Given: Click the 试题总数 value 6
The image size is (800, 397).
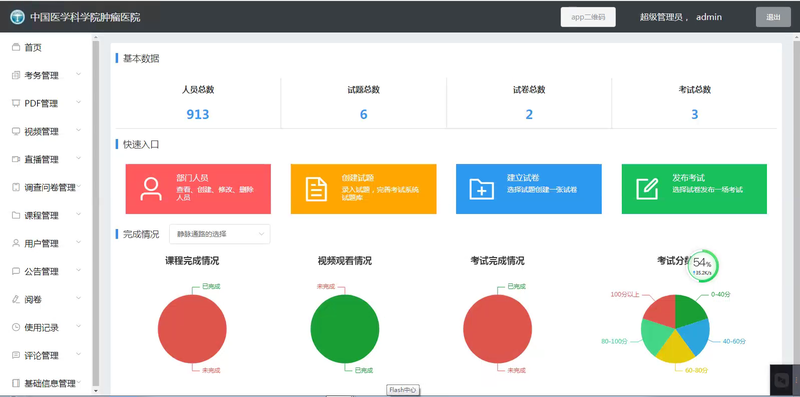Looking at the screenshot, I should (x=363, y=114).
